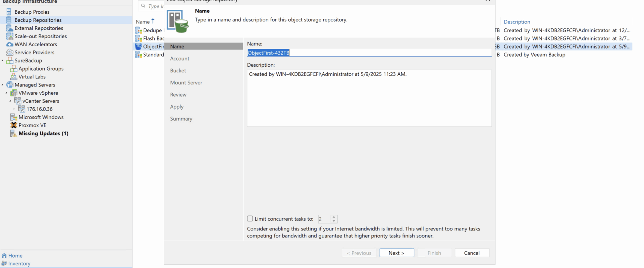Click the ObjectFirst repository row icon
The height and width of the screenshot is (268, 644).
tap(138, 47)
